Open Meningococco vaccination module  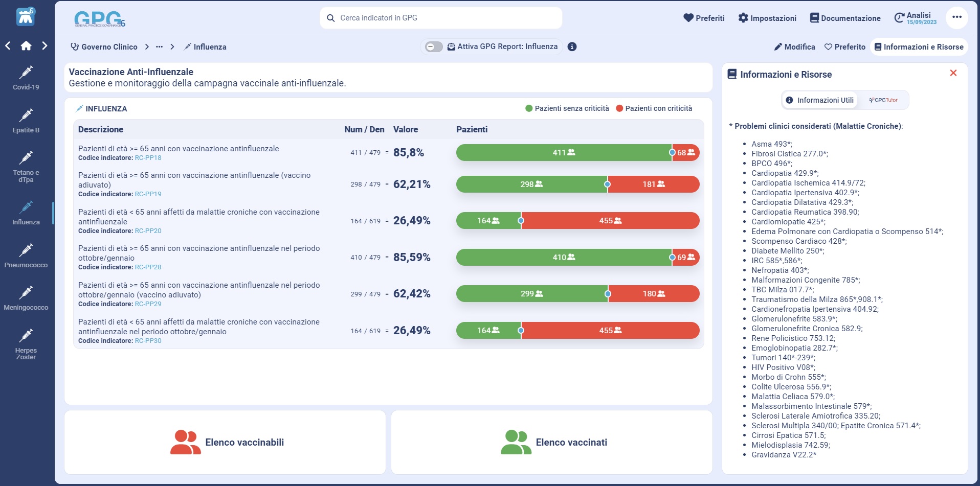pos(26,298)
